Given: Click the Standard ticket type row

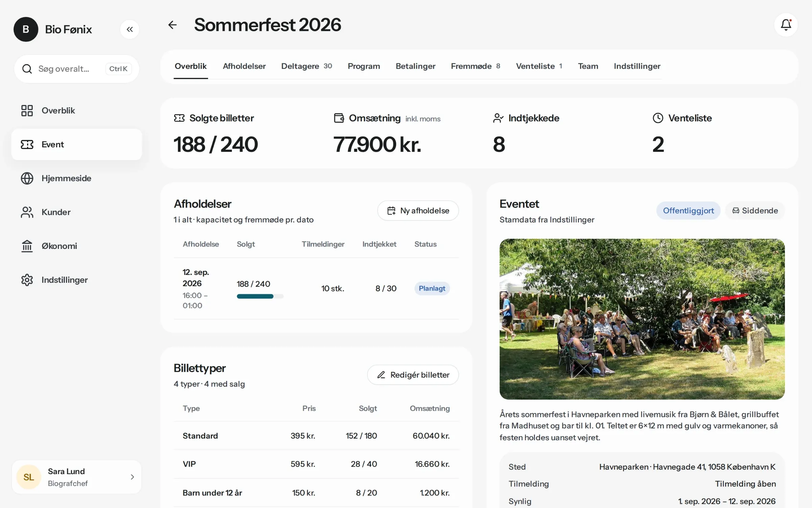Looking at the screenshot, I should click(316, 436).
